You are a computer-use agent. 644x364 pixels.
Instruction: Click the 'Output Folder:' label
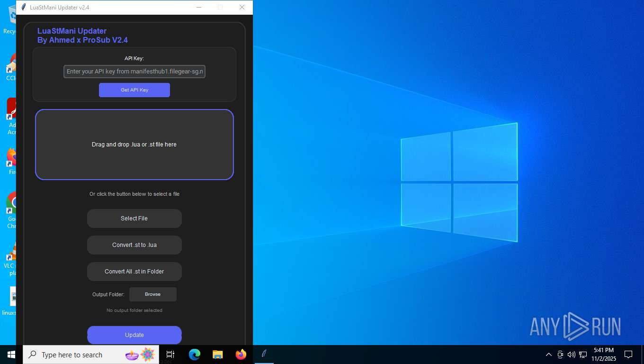point(108,295)
